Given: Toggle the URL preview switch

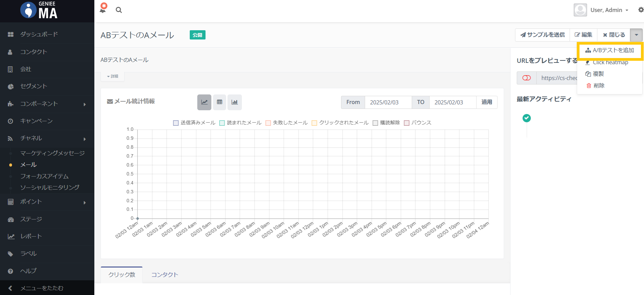Looking at the screenshot, I should click(526, 78).
